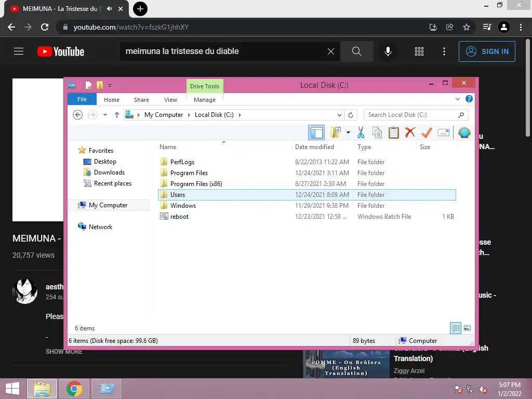The height and width of the screenshot is (399, 532).
Task: Click the YouTube logo
Action: click(61, 51)
